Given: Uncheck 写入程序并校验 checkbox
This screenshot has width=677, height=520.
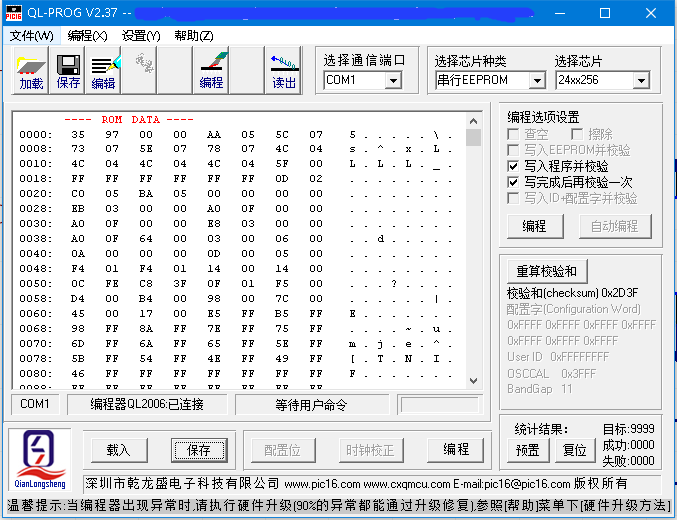Looking at the screenshot, I should pyautogui.click(x=513, y=166).
